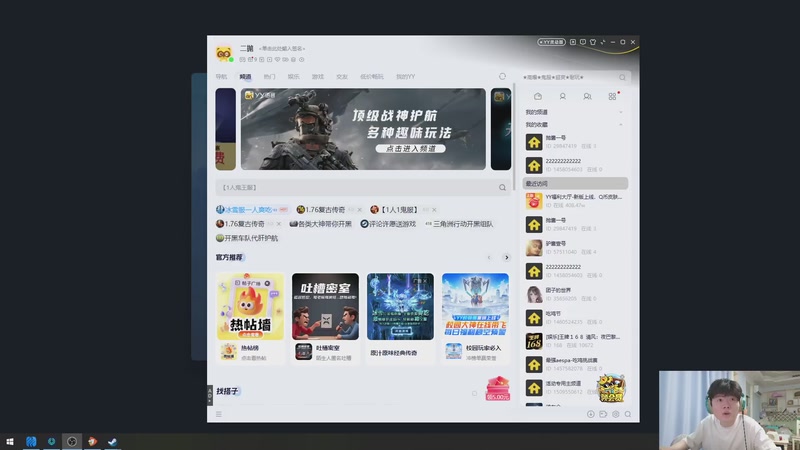The image size is (800, 450).
Task: Click the mail icon under the username
Action: coord(242,60)
